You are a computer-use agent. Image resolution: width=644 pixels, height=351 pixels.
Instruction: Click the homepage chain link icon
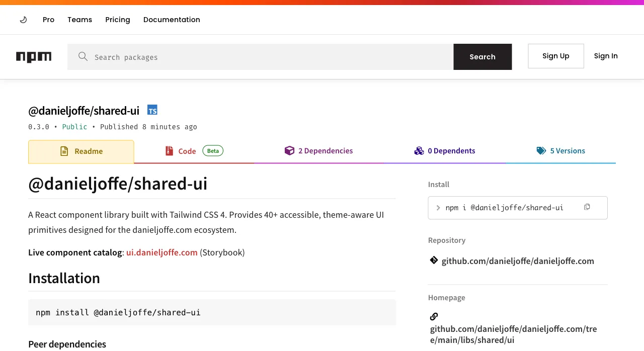coord(434,316)
